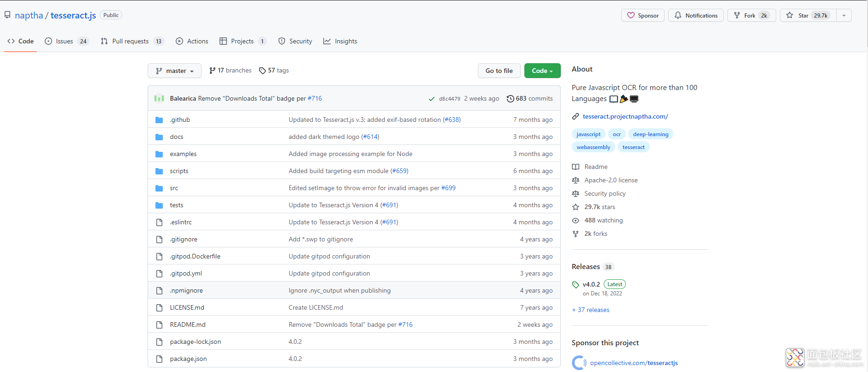Screen dimensions: 868x372
Task: Click the Sponsor heart button
Action: (x=643, y=15)
